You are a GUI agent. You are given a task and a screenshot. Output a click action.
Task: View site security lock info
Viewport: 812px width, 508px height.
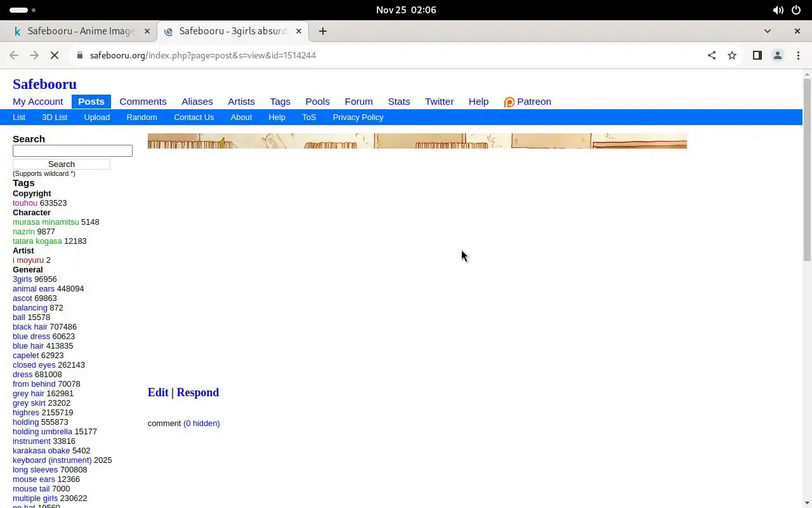(79, 55)
